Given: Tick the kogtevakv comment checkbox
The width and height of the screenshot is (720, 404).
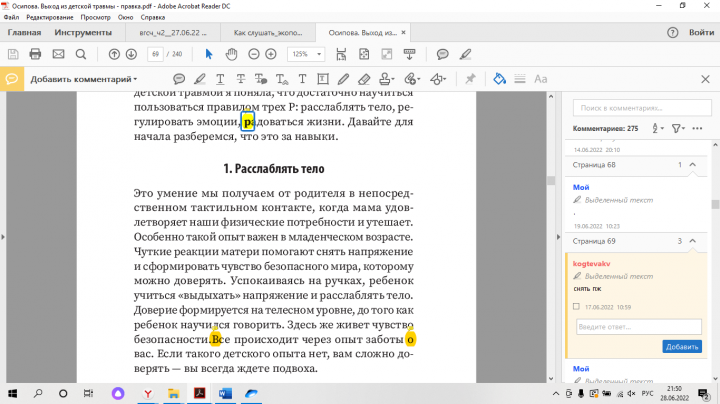Looking at the screenshot, I should tap(576, 307).
